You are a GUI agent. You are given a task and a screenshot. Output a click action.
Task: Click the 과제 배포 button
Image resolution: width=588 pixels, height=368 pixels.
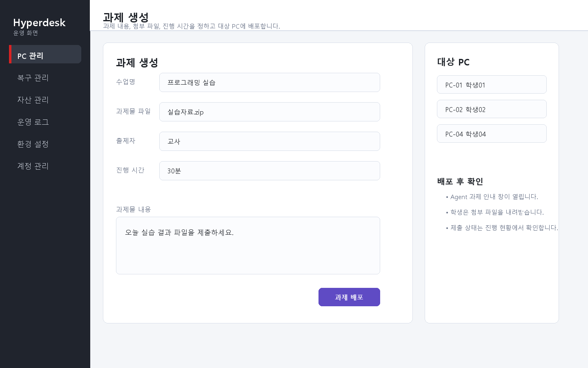click(x=349, y=297)
